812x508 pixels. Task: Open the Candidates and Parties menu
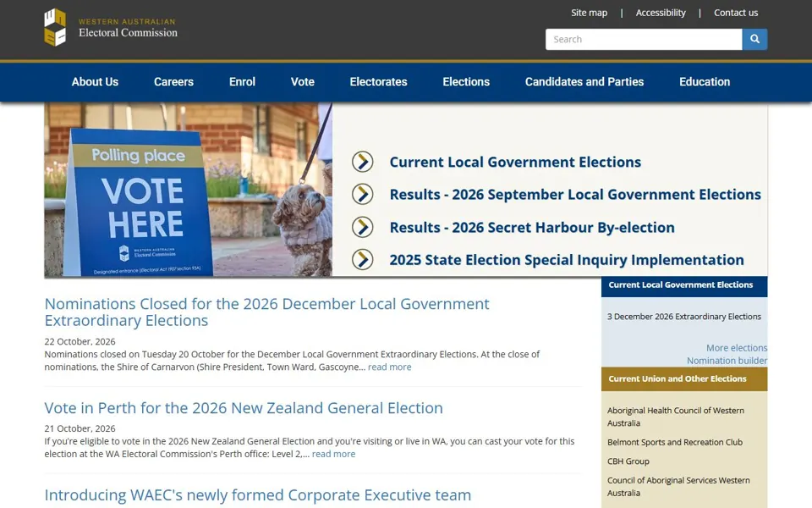[584, 82]
